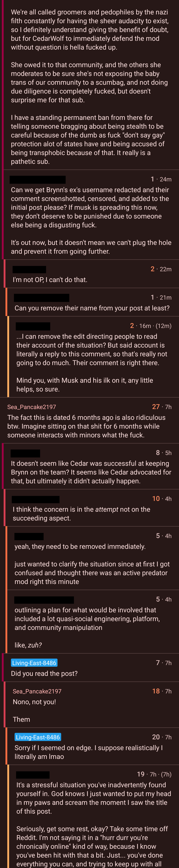Click the 16m (12m) edited timestamp
This screenshot has height=868, width=179.
155,326
